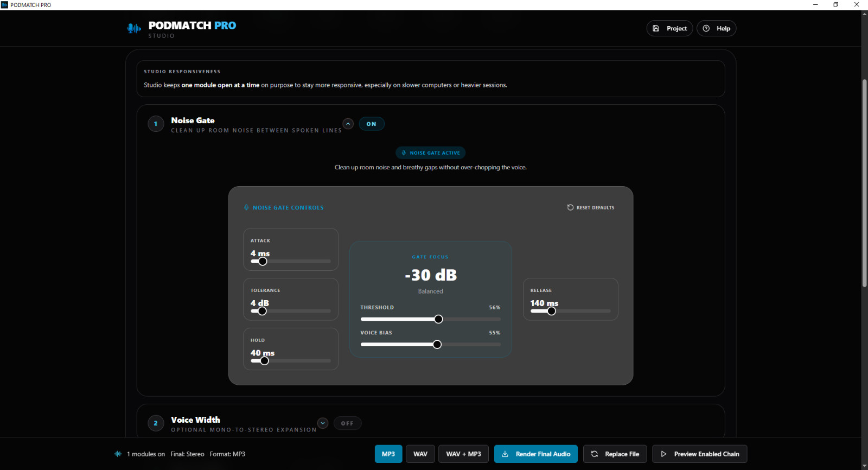Viewport: 868px width, 470px height.
Task: Adjust the Threshold slider handle
Action: [x=438, y=319]
